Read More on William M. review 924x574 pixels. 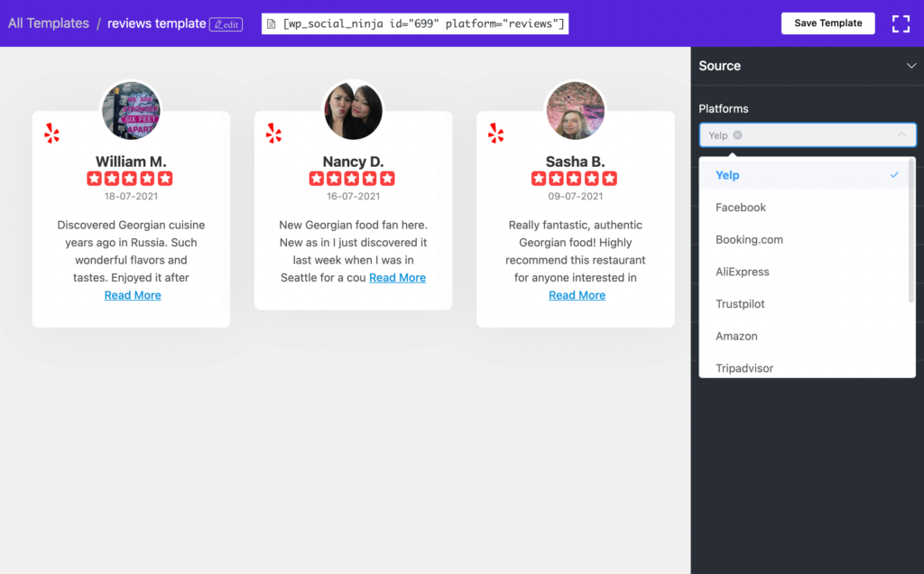pyautogui.click(x=133, y=295)
